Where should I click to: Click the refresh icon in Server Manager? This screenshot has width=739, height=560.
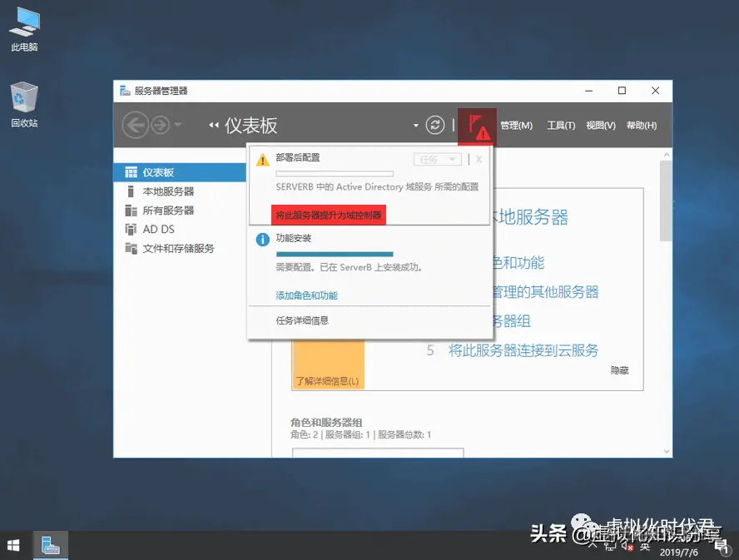click(x=434, y=125)
